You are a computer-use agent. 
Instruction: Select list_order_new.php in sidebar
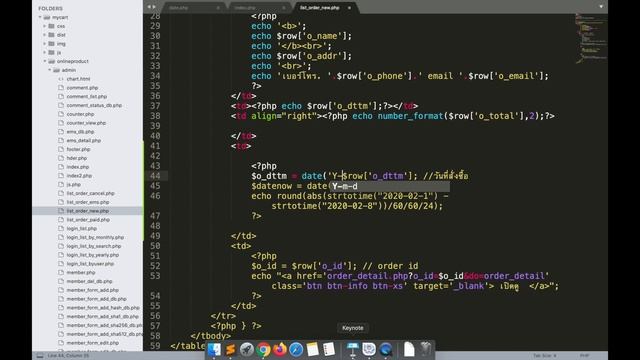88,211
